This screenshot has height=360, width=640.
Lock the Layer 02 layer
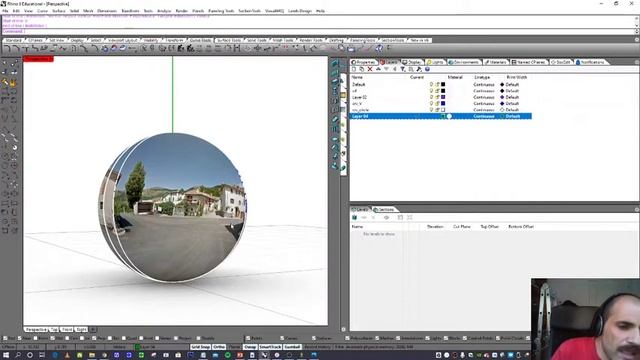tap(437, 97)
